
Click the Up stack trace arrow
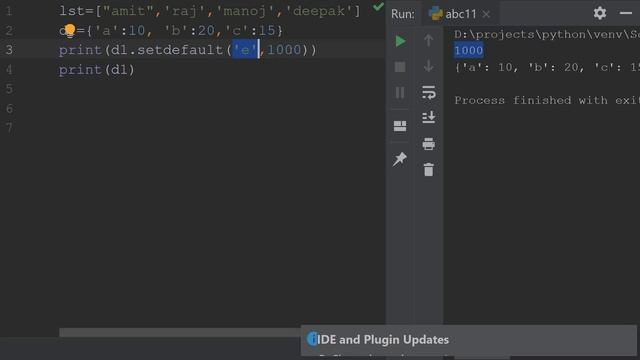pos(429,40)
